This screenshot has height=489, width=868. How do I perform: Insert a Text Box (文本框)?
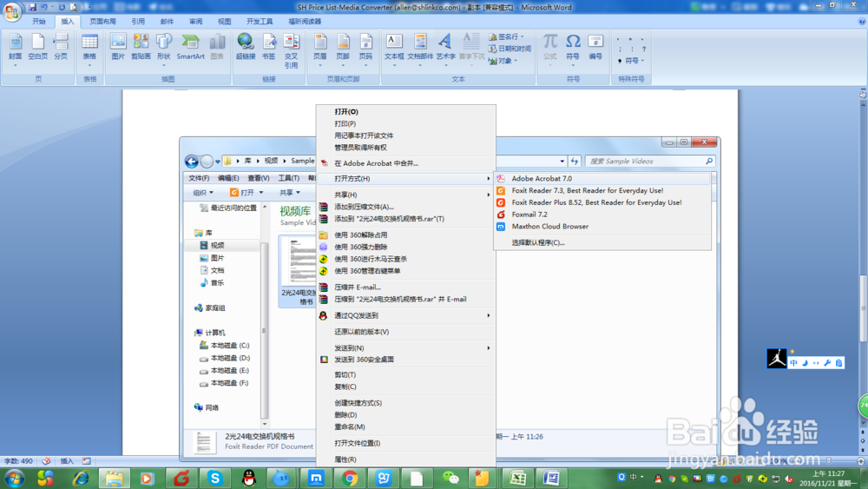[394, 48]
